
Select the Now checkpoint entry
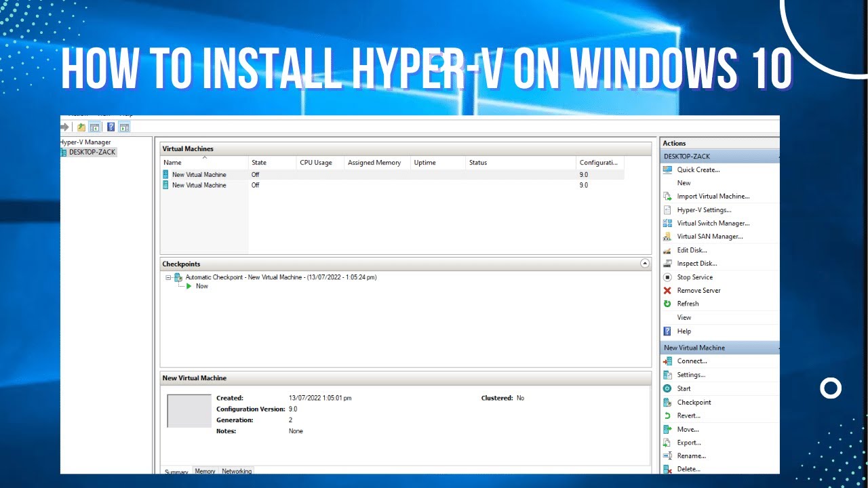click(202, 286)
